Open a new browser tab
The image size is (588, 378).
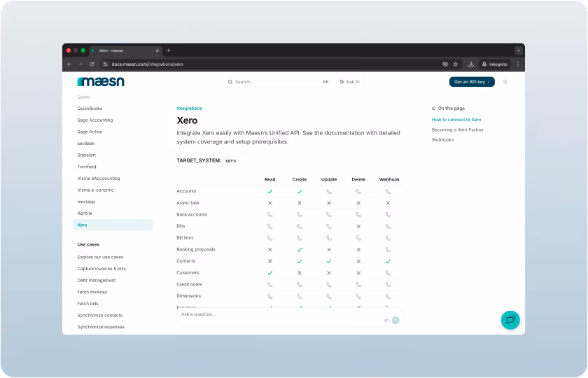pos(169,50)
